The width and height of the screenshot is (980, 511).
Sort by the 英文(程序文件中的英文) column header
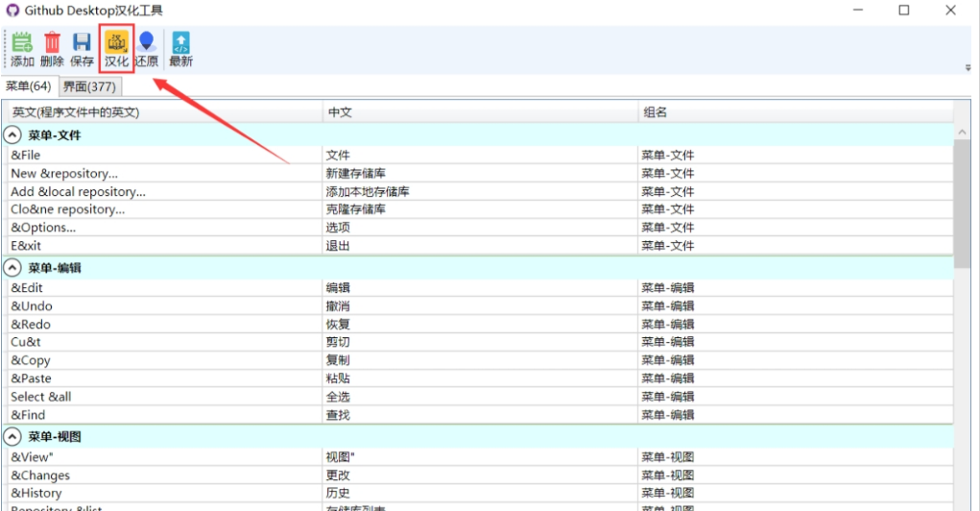[x=165, y=112]
